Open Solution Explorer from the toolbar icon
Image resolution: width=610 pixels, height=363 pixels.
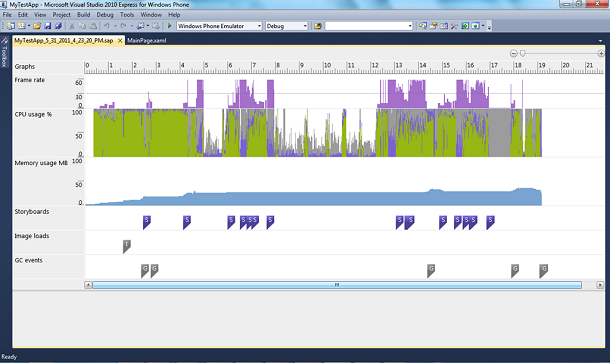click(x=423, y=26)
